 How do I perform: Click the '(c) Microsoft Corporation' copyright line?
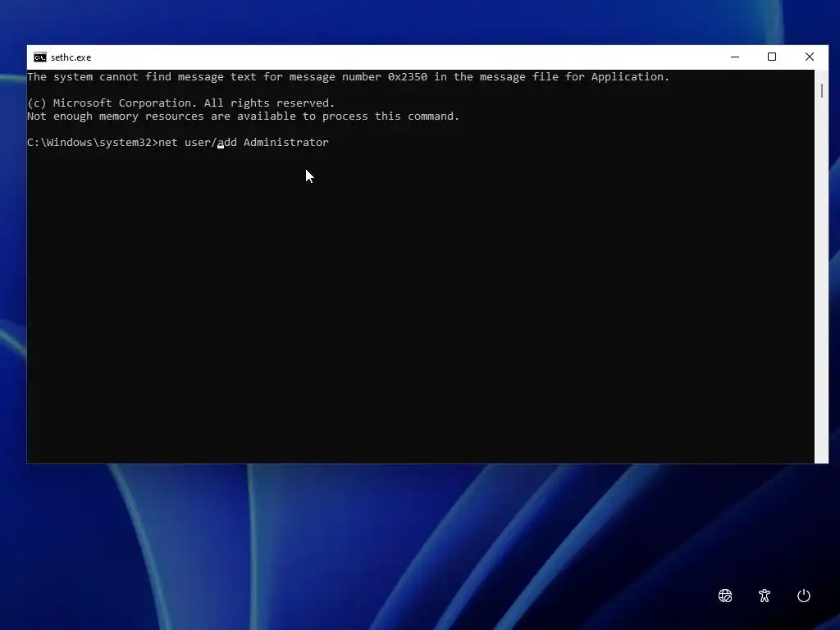(181, 103)
